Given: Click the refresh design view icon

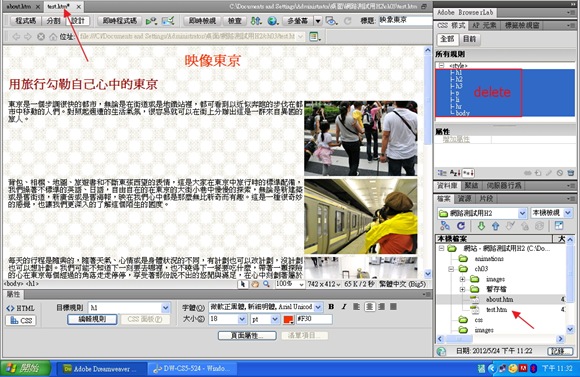Looking at the screenshot, I should (x=347, y=21).
